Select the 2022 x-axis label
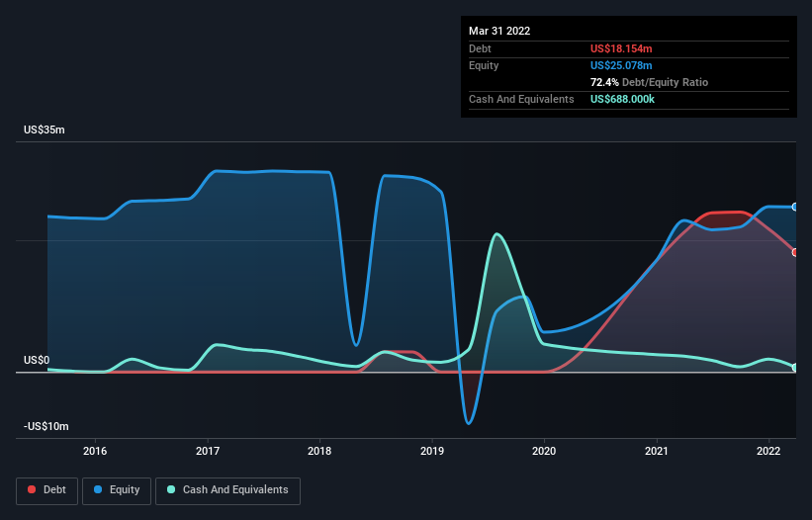 (768, 451)
